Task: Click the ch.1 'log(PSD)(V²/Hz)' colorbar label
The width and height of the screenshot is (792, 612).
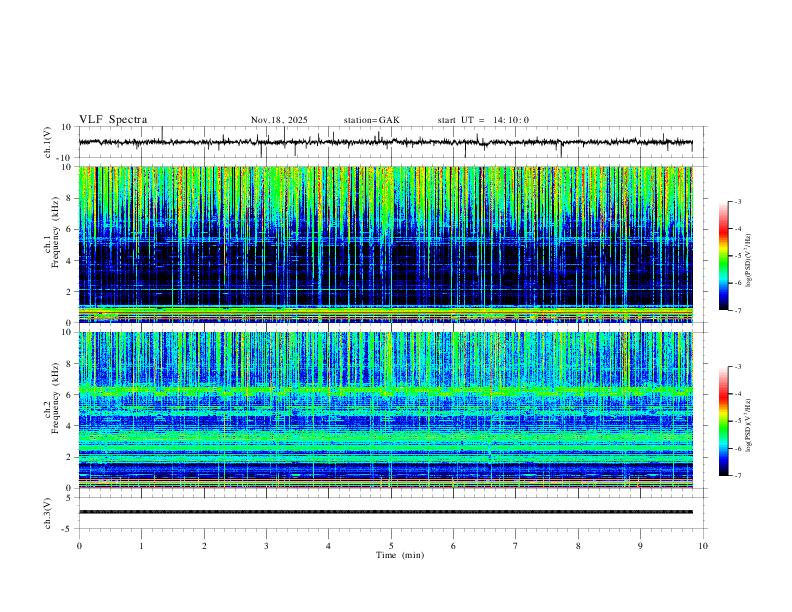Action: click(748, 261)
